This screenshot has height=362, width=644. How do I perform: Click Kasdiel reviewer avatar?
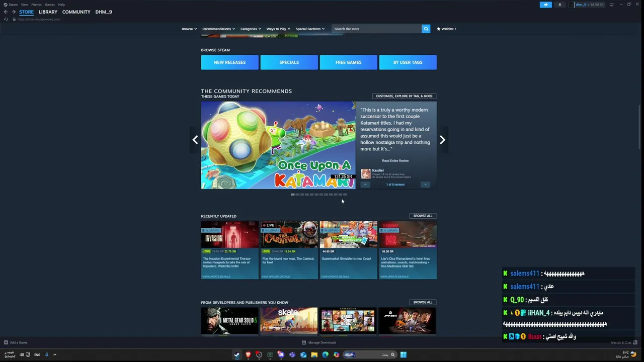pos(365,173)
